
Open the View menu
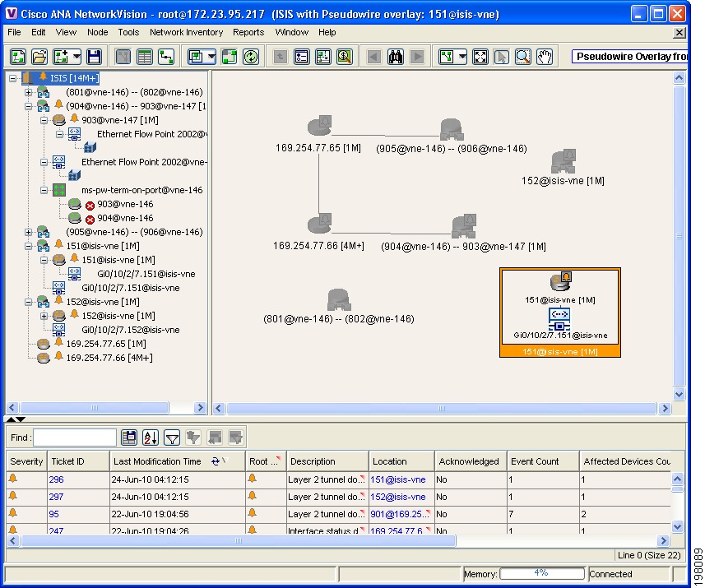pos(66,32)
